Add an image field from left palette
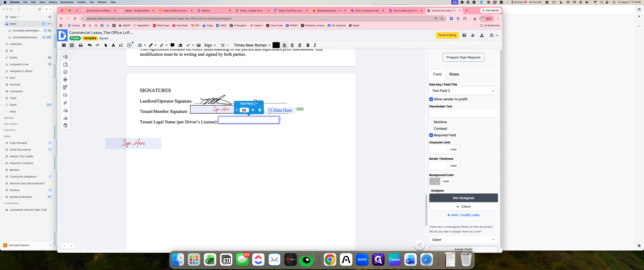 (x=65, y=95)
